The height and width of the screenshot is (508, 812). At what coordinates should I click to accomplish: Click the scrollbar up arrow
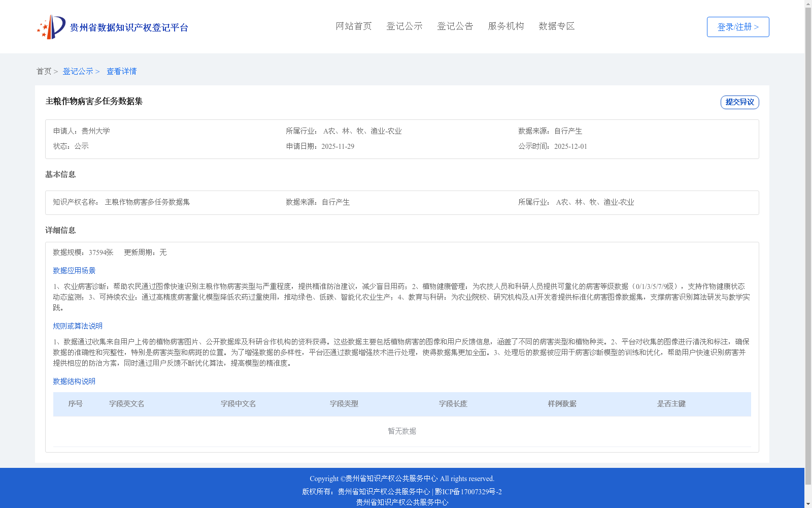[x=808, y=4]
